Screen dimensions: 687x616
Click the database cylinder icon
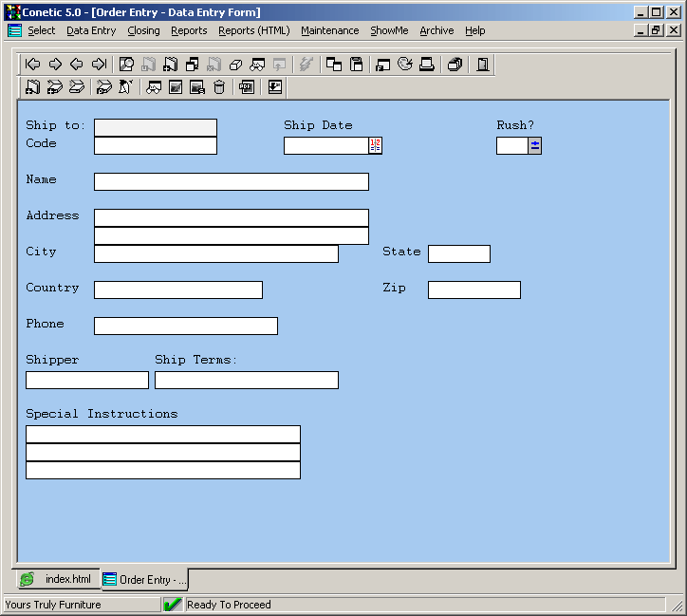click(x=219, y=87)
